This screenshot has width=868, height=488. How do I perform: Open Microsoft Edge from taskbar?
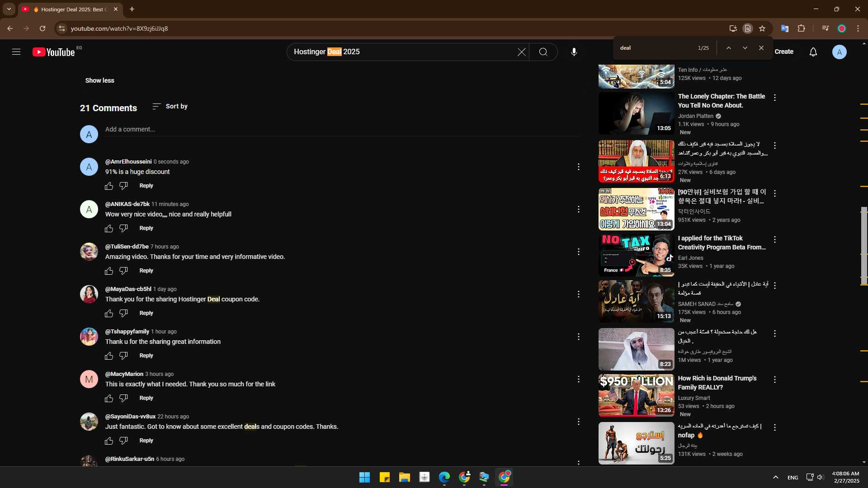444,477
